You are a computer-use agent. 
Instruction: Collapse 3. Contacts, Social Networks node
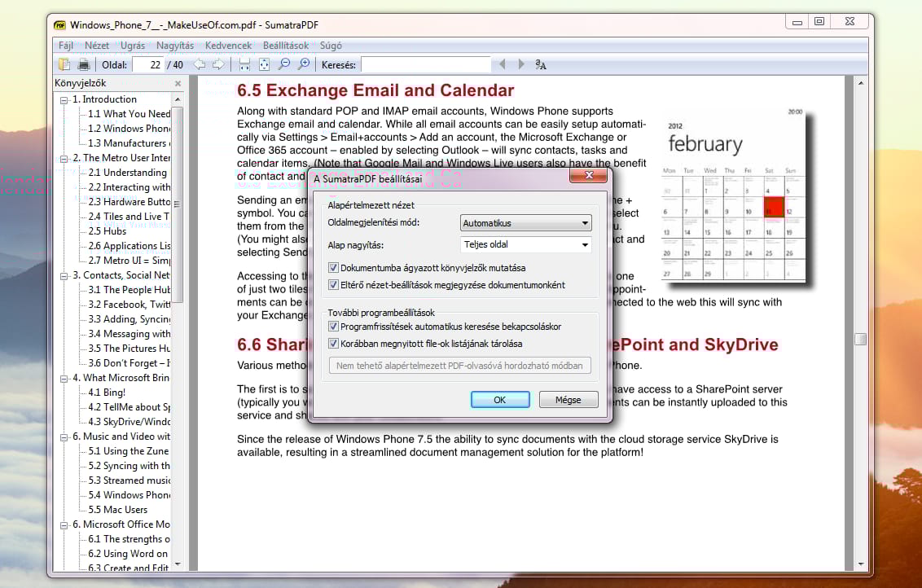click(x=64, y=276)
